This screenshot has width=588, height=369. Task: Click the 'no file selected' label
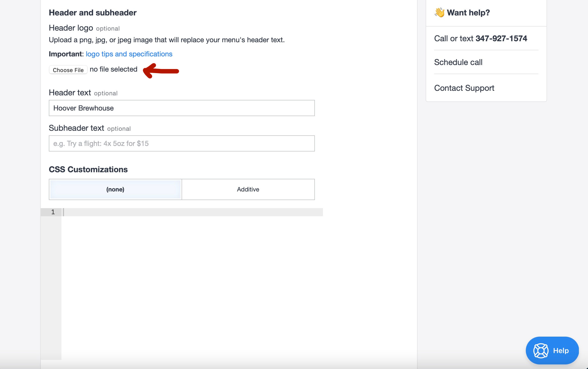114,69
